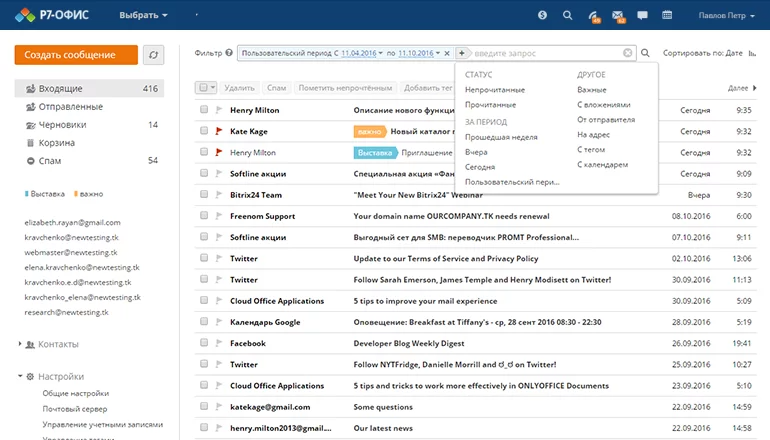
Task: Toggle importance flag on Kate Kage message
Action: (x=219, y=131)
